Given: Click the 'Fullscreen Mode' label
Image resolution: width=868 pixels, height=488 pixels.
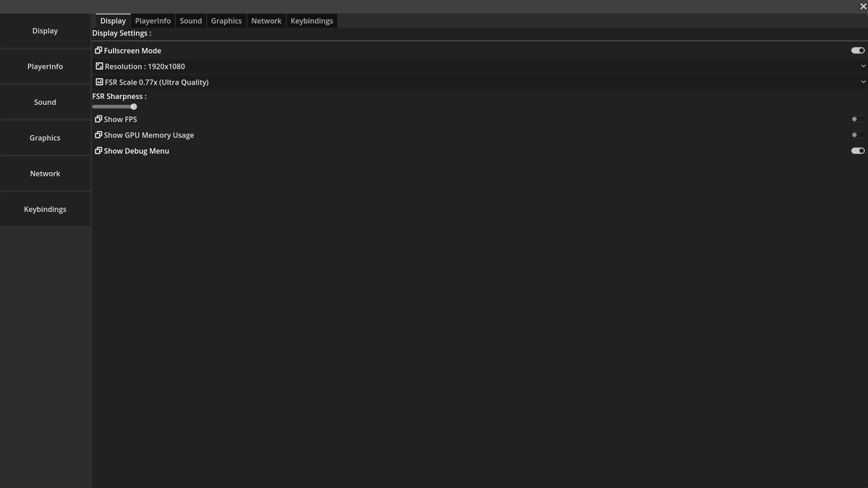Looking at the screenshot, I should point(132,51).
